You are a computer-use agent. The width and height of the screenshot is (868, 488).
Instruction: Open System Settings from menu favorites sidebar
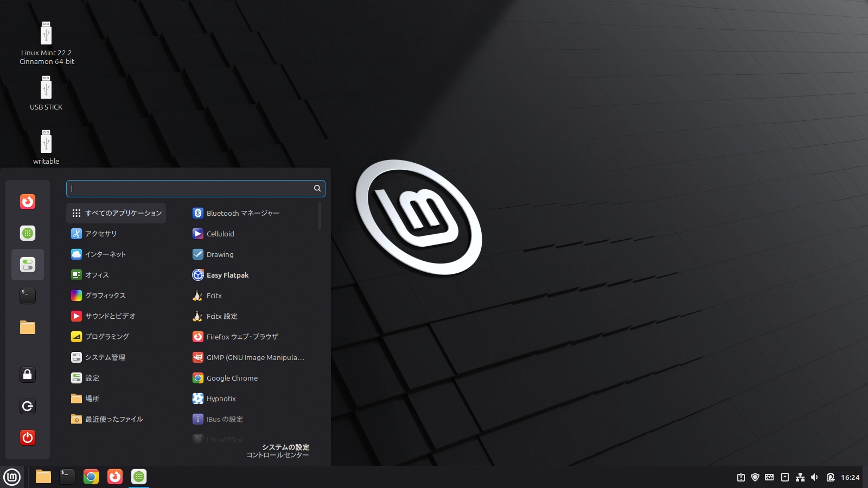pyautogui.click(x=28, y=265)
